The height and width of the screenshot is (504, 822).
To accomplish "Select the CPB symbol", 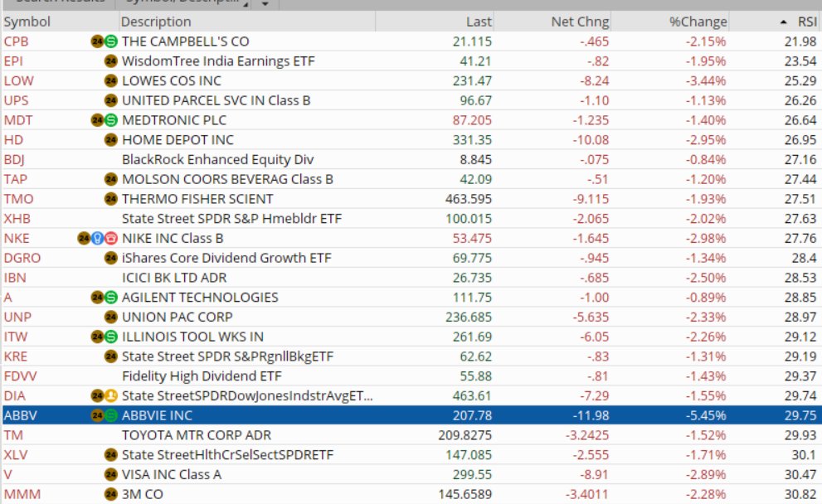I will point(17,41).
